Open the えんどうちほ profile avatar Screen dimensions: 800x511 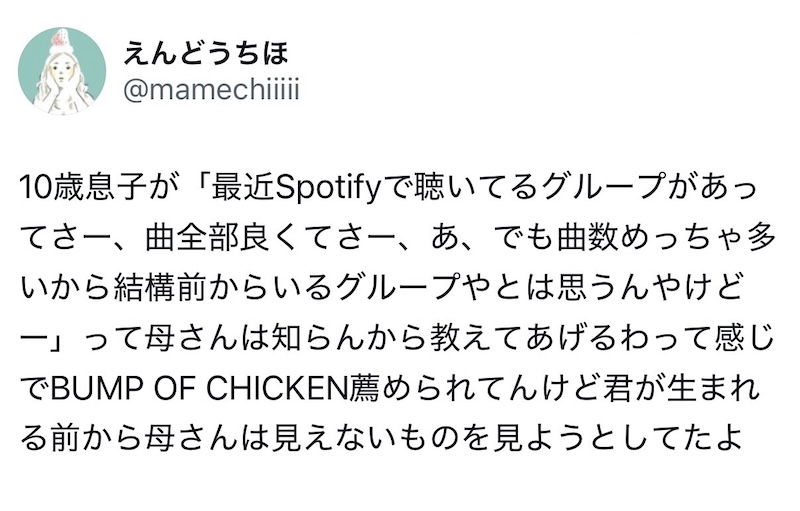[62, 71]
